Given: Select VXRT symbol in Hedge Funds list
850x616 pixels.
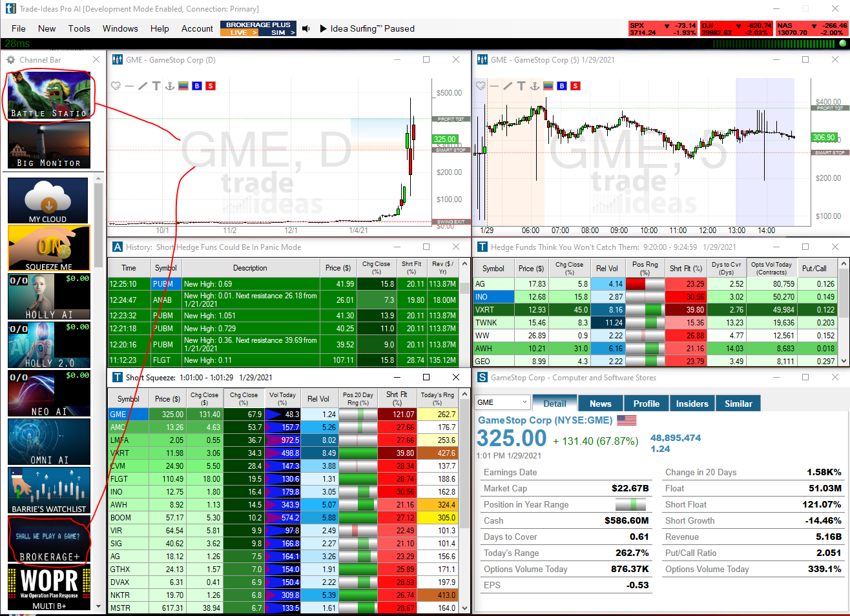Looking at the screenshot, I should tap(493, 309).
